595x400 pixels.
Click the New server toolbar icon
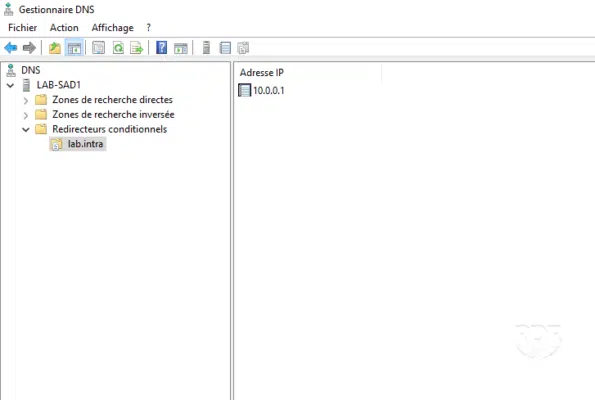(206, 48)
